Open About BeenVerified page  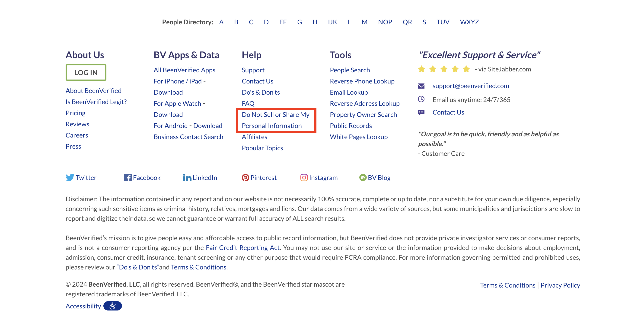click(93, 90)
